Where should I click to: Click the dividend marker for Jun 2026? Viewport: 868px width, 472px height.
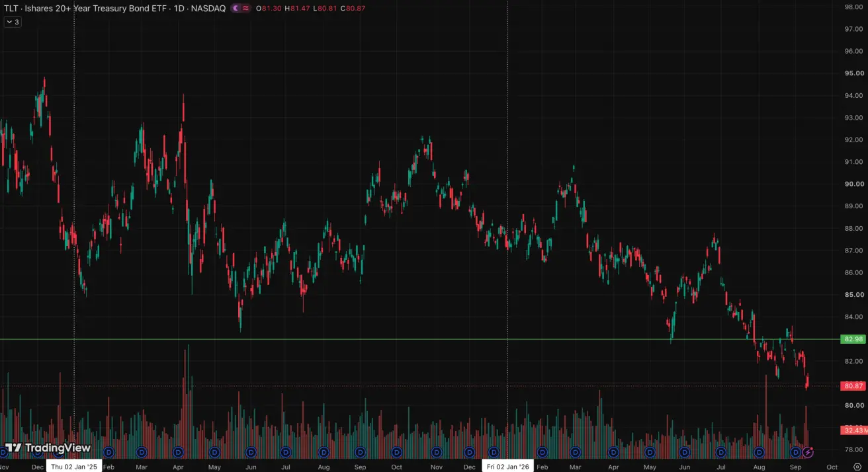[x=685, y=452]
